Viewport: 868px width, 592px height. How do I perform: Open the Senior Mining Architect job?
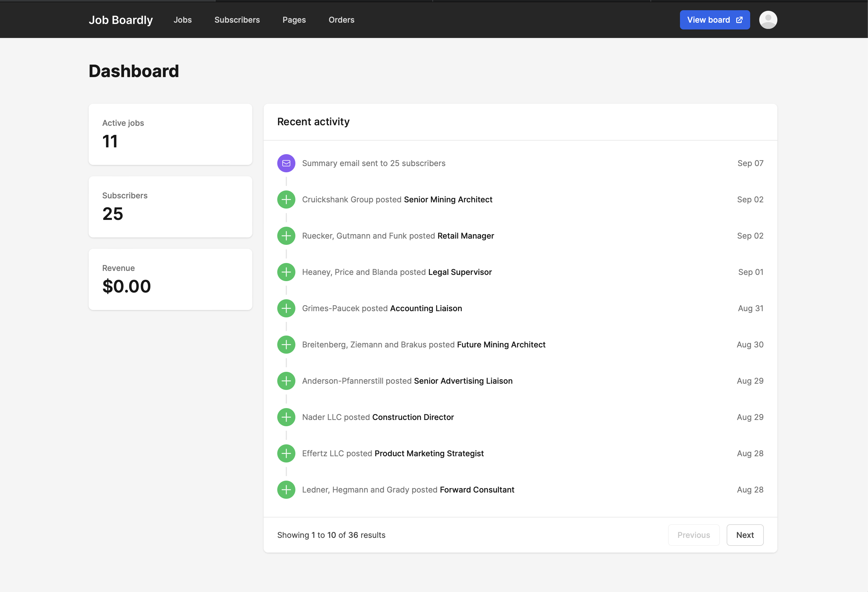pos(448,200)
